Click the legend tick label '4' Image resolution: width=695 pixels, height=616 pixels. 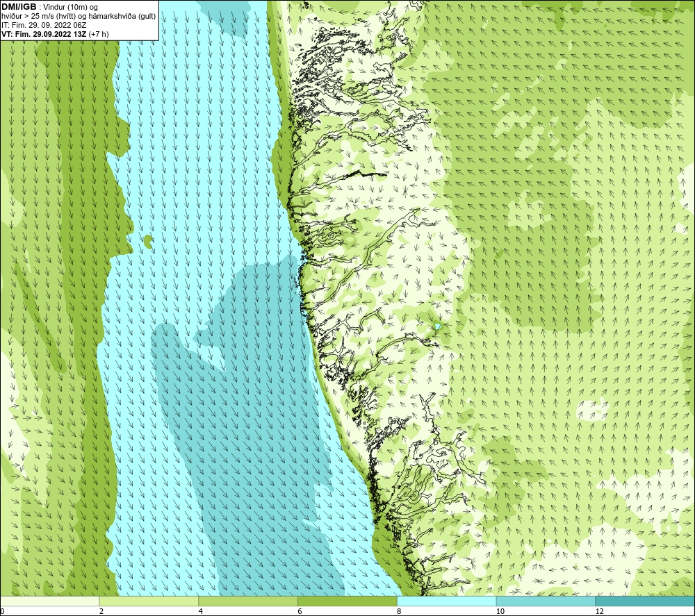pos(201,612)
